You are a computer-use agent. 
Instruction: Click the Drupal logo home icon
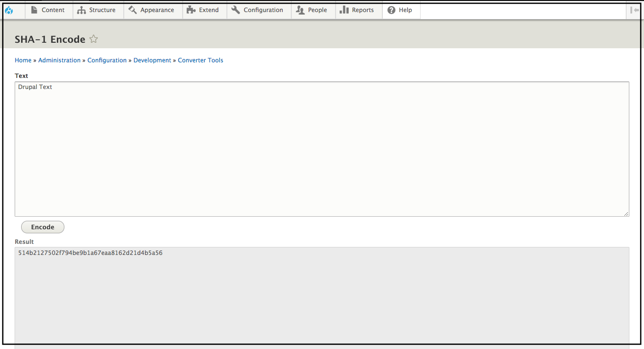tap(9, 10)
